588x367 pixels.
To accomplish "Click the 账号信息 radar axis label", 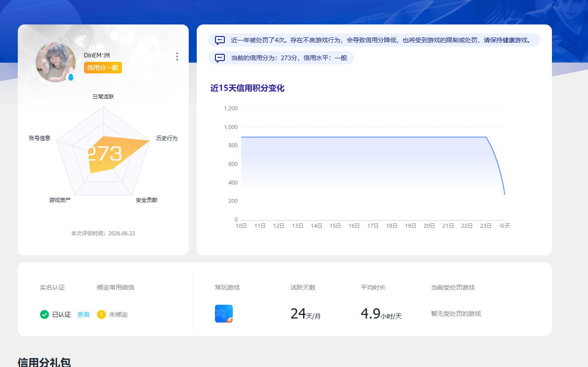I will click(x=40, y=138).
